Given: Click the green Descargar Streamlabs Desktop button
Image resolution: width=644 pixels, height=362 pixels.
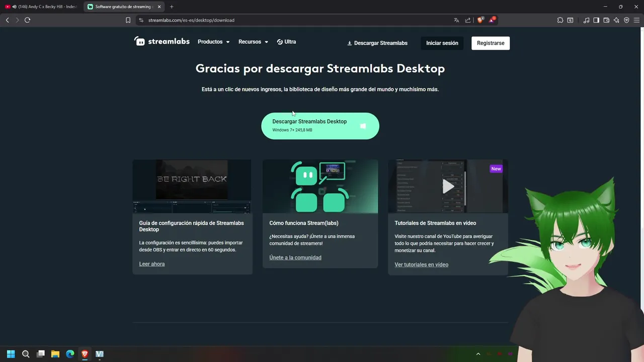Looking at the screenshot, I should point(320,126).
